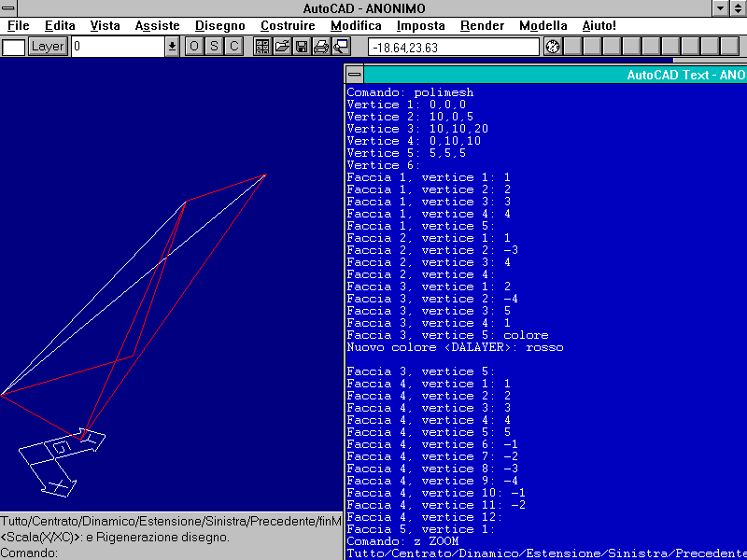Click the AutoCAD - ANONIMO title bar
Viewport: 747px width, 560px height.
(x=364, y=8)
